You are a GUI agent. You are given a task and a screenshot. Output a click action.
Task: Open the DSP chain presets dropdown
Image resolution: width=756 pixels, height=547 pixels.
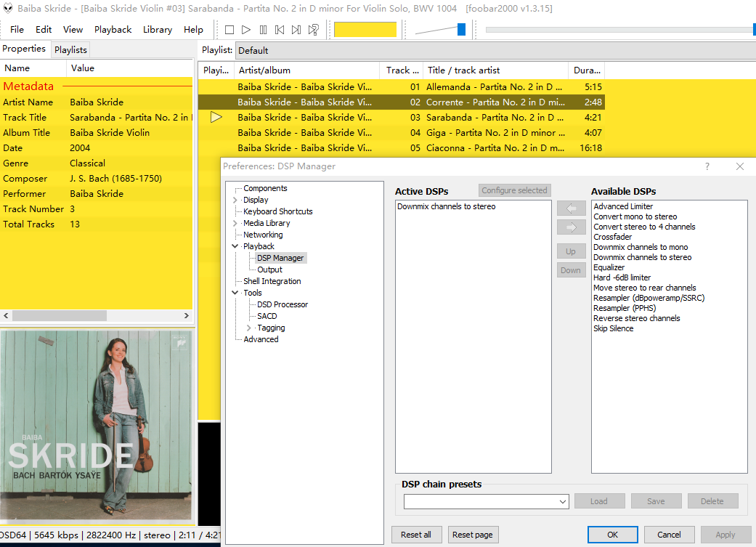[x=563, y=501]
